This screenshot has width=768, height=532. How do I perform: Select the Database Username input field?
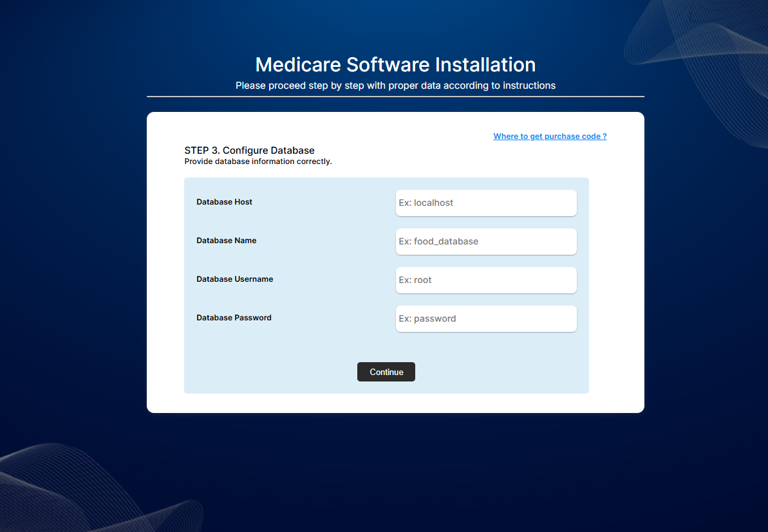[x=486, y=280]
